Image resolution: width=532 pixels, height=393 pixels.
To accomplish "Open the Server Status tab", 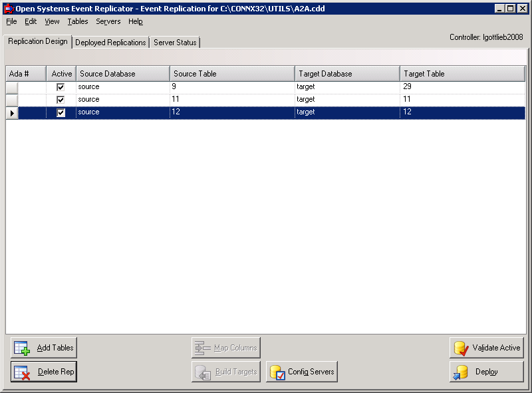I will click(x=174, y=42).
